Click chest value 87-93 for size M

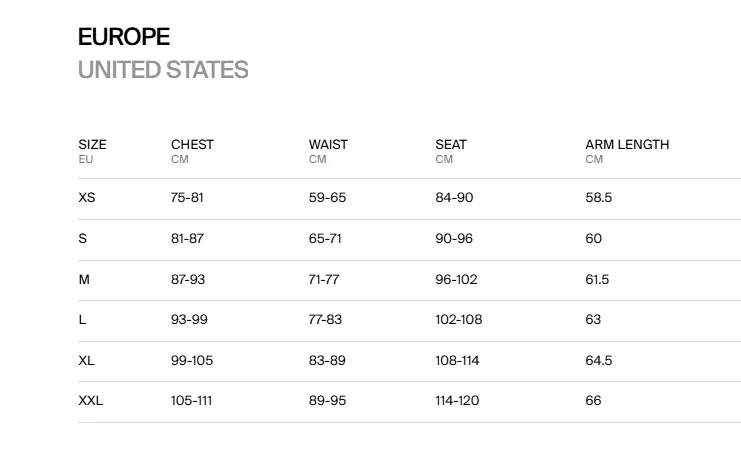pos(188,279)
